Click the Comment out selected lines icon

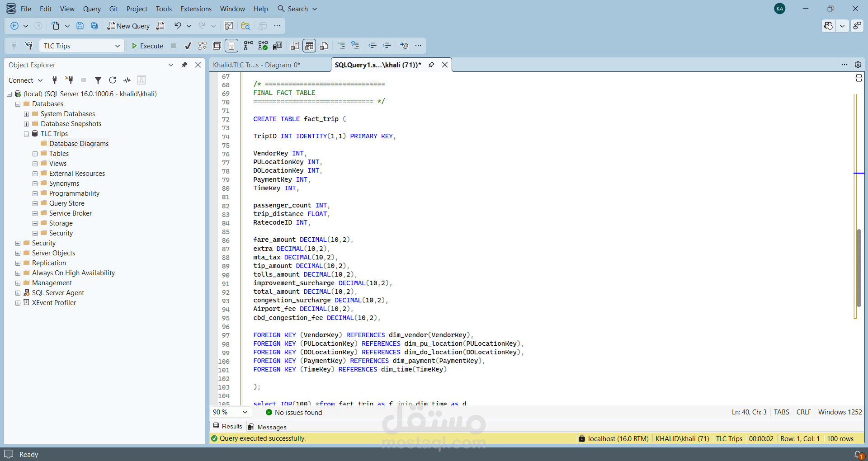point(341,46)
